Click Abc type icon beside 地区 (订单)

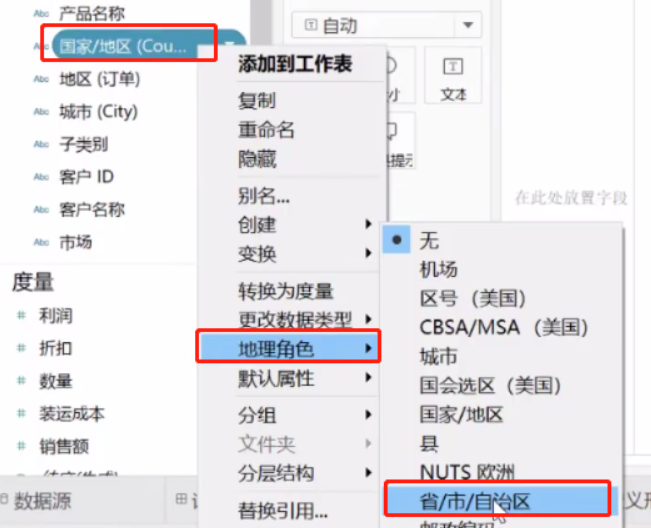tap(41, 79)
